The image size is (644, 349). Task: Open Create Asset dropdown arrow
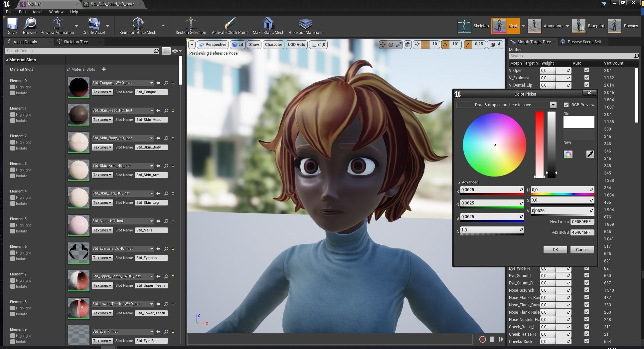pyautogui.click(x=107, y=26)
